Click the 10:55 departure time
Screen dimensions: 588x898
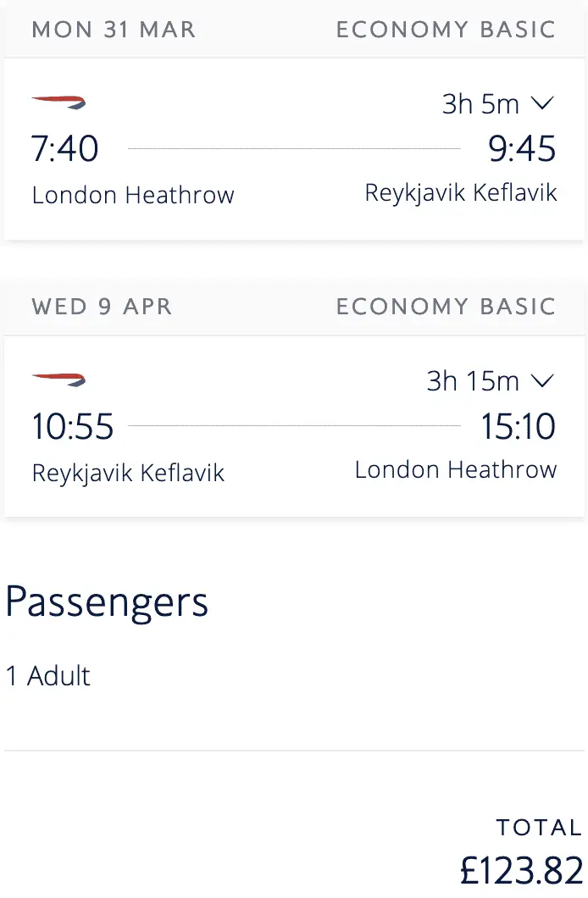[x=73, y=426]
